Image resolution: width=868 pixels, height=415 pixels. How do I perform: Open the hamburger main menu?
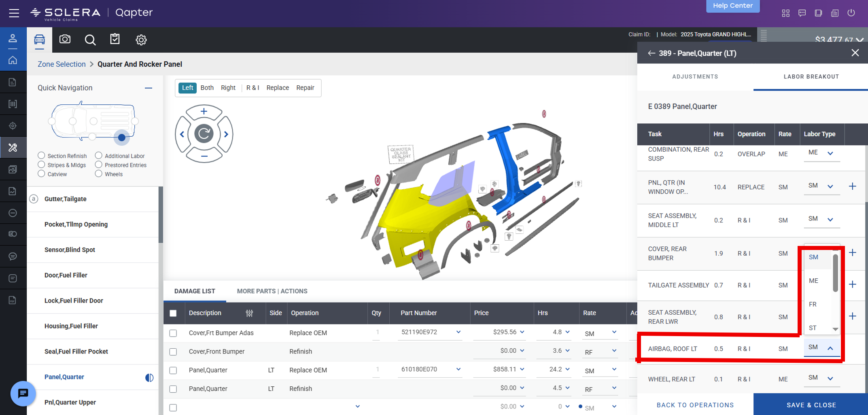pyautogui.click(x=14, y=13)
